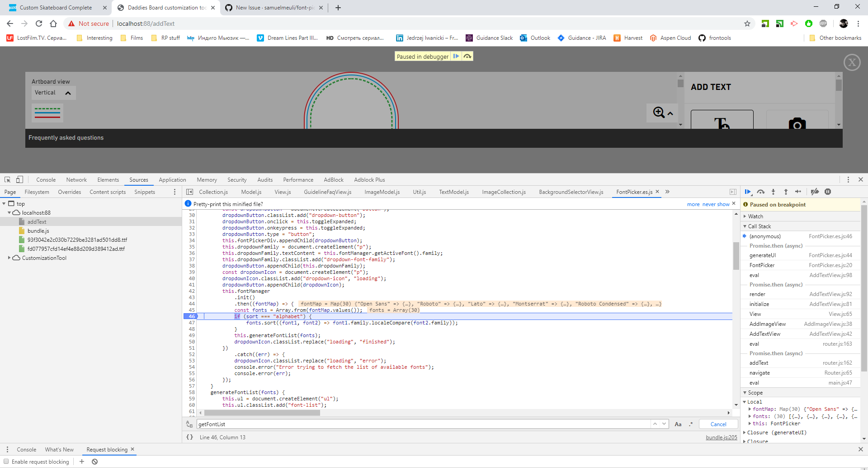Go to previous search match
Screen dimensions: 868x470
pos(655,424)
